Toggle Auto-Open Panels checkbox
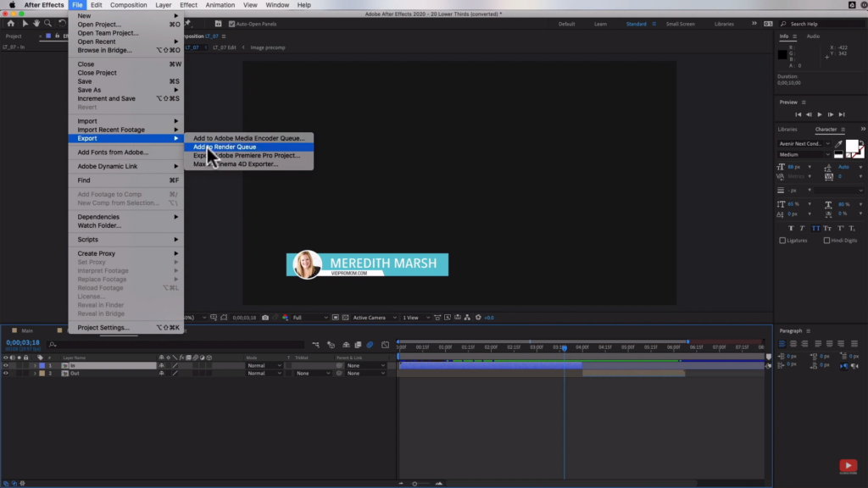868x488 pixels. [x=231, y=24]
